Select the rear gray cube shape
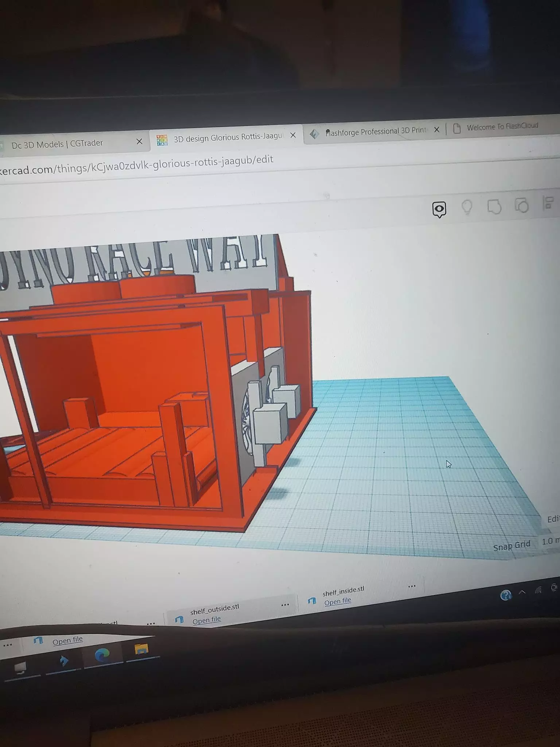Image resolution: width=560 pixels, height=747 pixels. pos(287,400)
